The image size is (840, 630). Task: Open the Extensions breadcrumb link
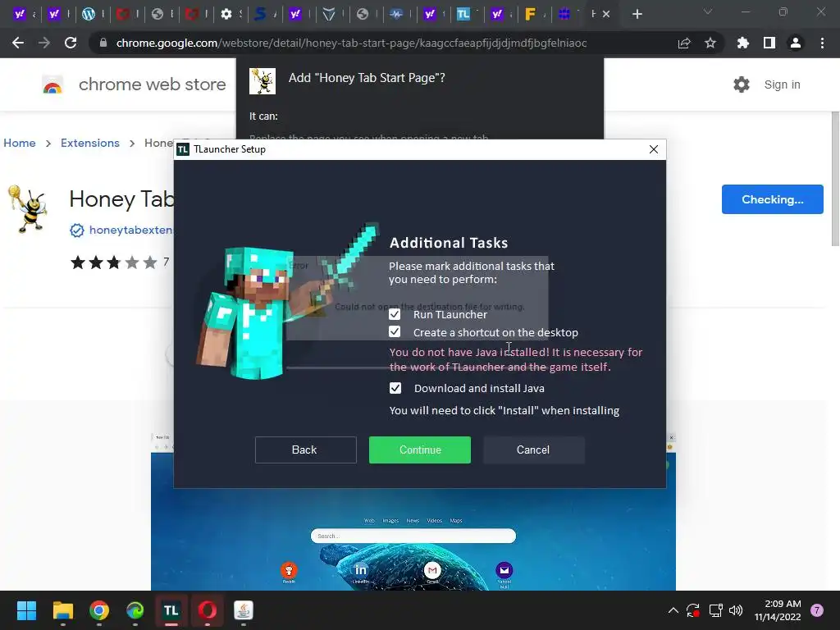click(90, 143)
